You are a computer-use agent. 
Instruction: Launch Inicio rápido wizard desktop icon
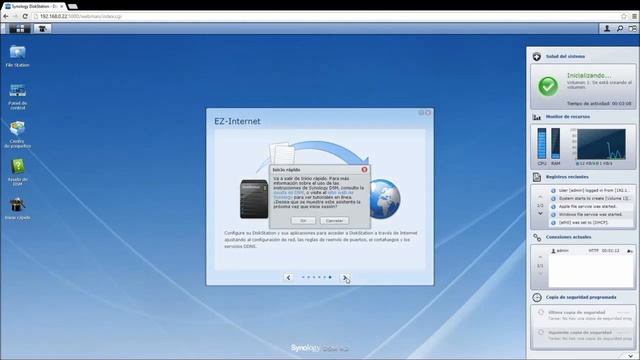pos(17,209)
